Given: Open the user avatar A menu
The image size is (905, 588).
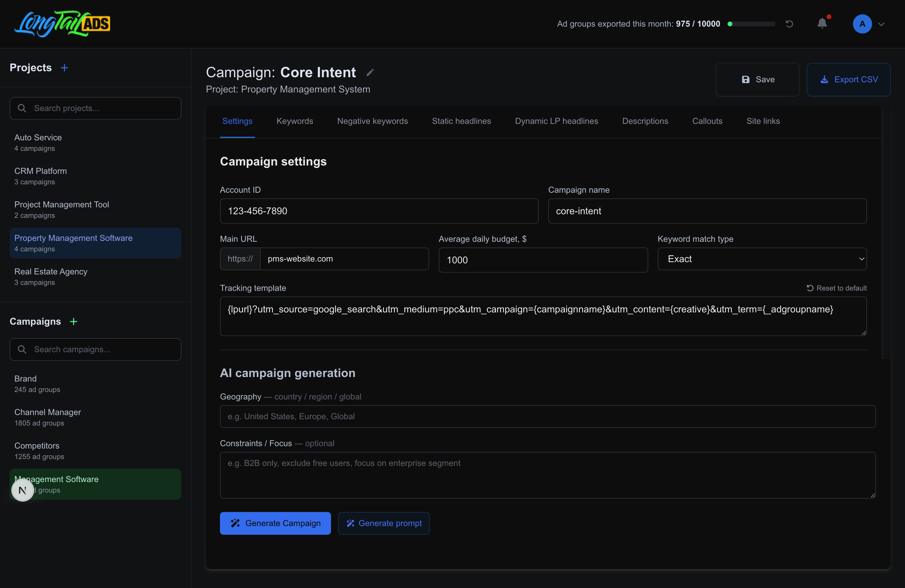Looking at the screenshot, I should (x=862, y=24).
